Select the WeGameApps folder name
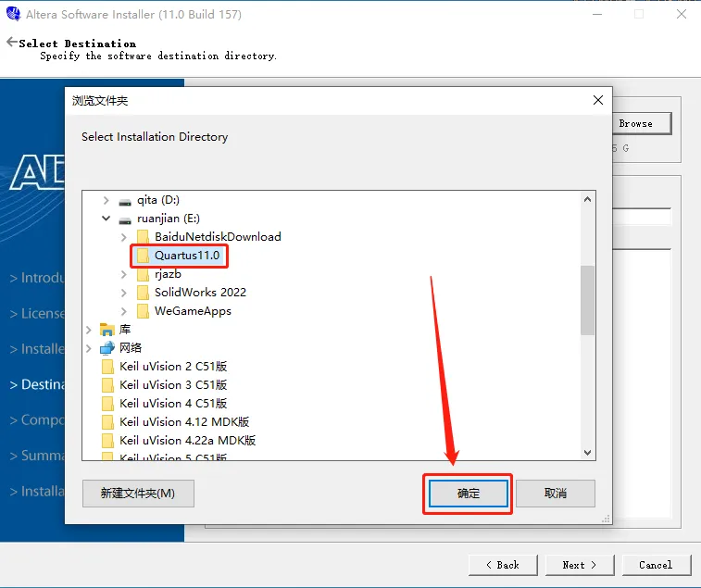The height and width of the screenshot is (588, 701). (193, 311)
